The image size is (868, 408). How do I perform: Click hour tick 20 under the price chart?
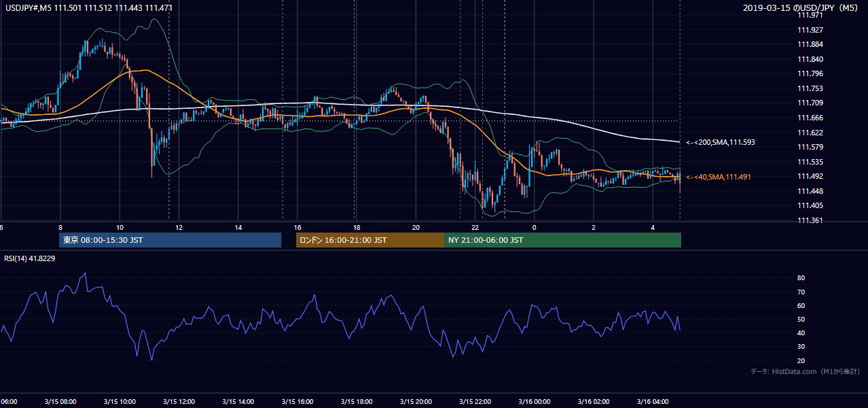pos(416,227)
